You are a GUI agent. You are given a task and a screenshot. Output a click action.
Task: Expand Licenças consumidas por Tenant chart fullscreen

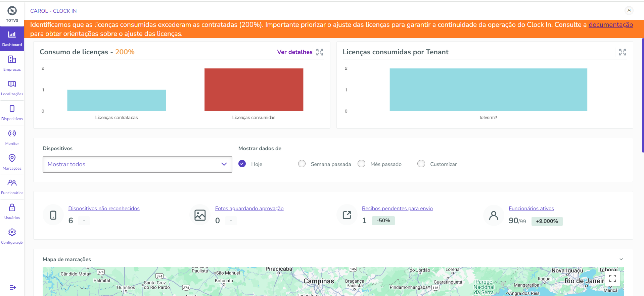point(623,52)
